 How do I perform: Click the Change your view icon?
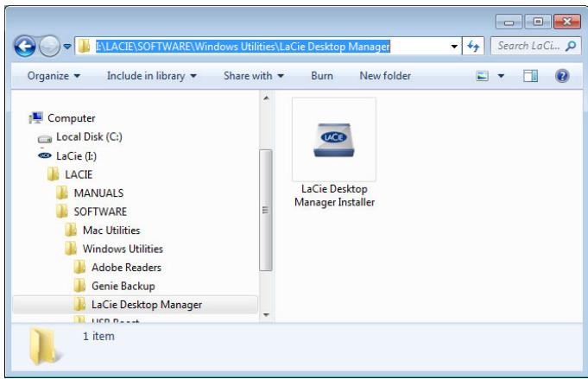(x=483, y=76)
